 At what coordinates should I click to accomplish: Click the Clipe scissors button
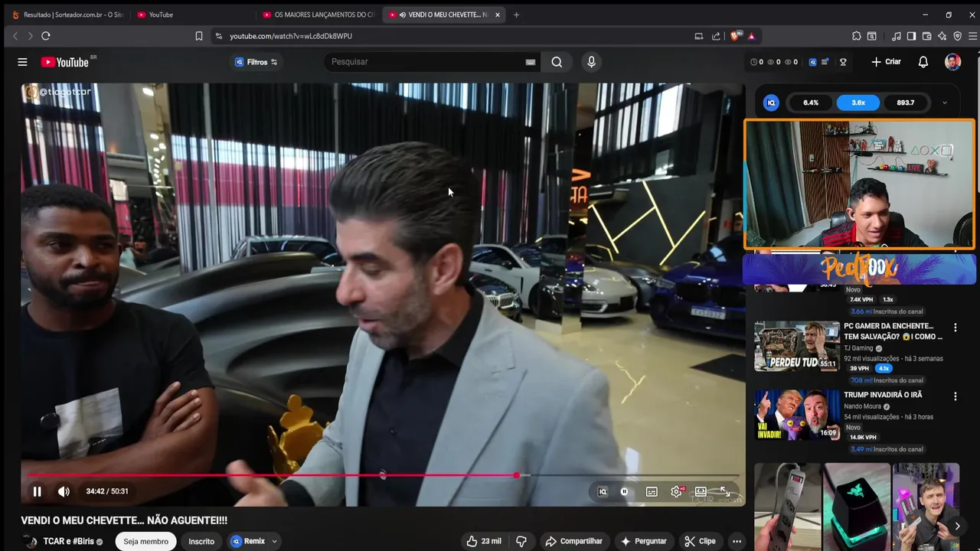point(700,541)
